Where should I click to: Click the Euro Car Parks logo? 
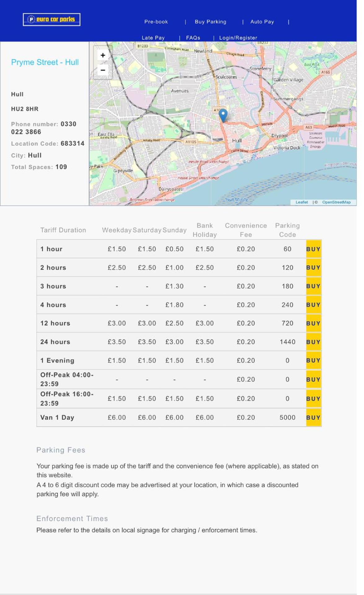coord(51,20)
